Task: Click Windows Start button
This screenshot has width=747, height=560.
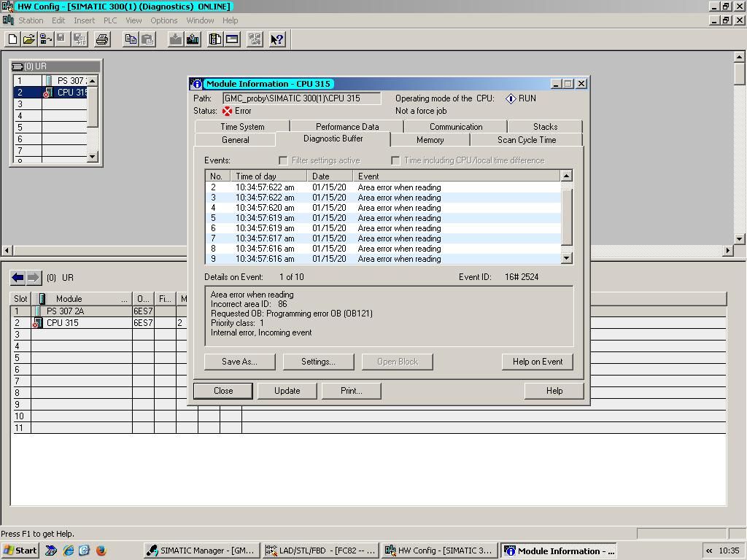Action: point(20,551)
